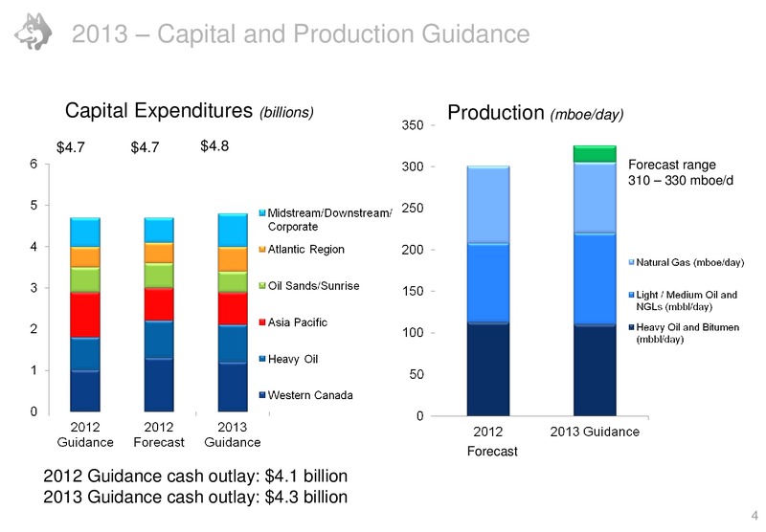766x532 pixels.
Task: Select '2013 Guidance cash outlay: $4.3 billion' line
Action: pyautogui.click(x=195, y=497)
